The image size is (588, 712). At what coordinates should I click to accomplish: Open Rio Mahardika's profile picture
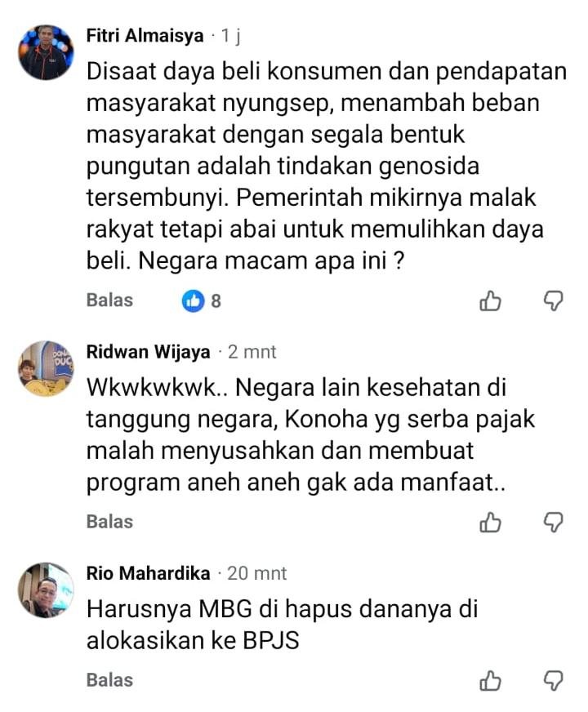[x=46, y=590]
